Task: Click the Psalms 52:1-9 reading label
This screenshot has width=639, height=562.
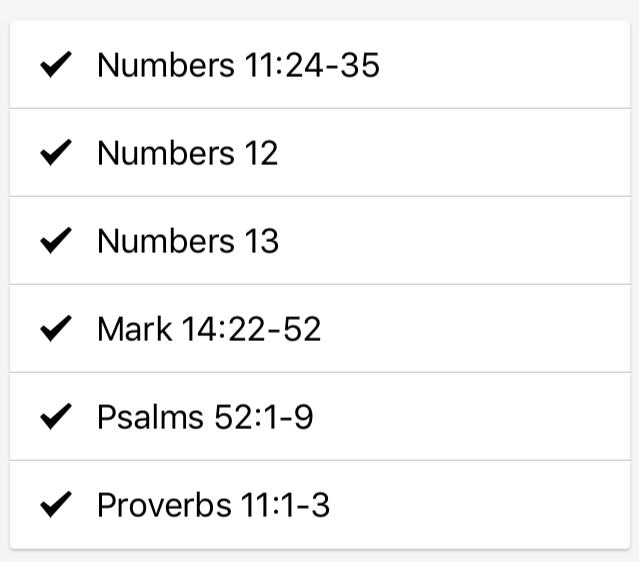Action: (x=205, y=417)
